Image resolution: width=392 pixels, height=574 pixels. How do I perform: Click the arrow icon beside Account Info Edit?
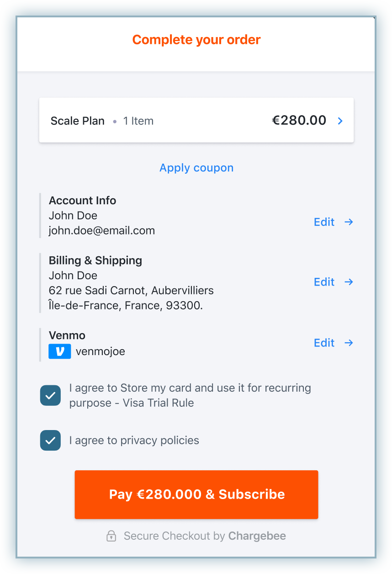(x=349, y=222)
